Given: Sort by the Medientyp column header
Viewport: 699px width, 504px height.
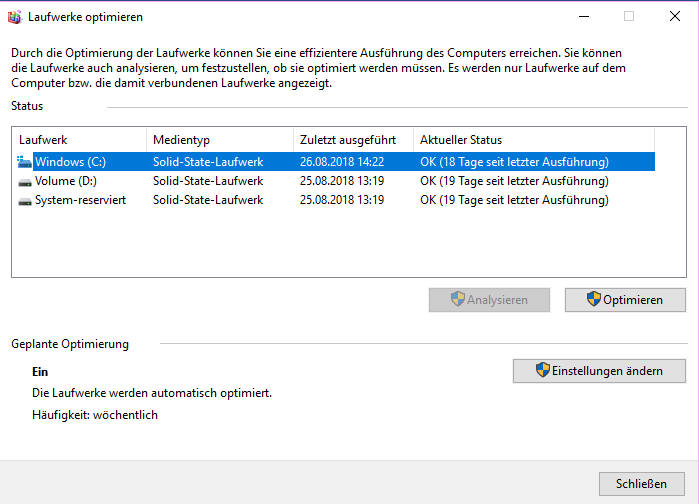Looking at the screenshot, I should click(220, 140).
